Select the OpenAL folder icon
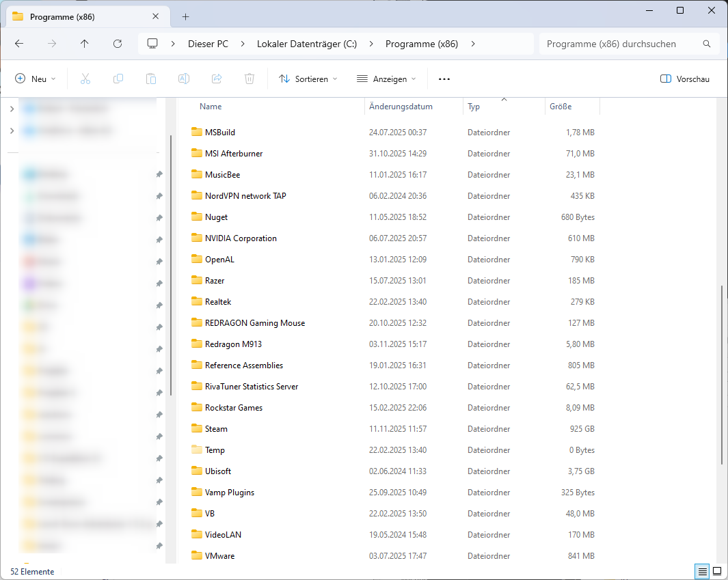 197,259
